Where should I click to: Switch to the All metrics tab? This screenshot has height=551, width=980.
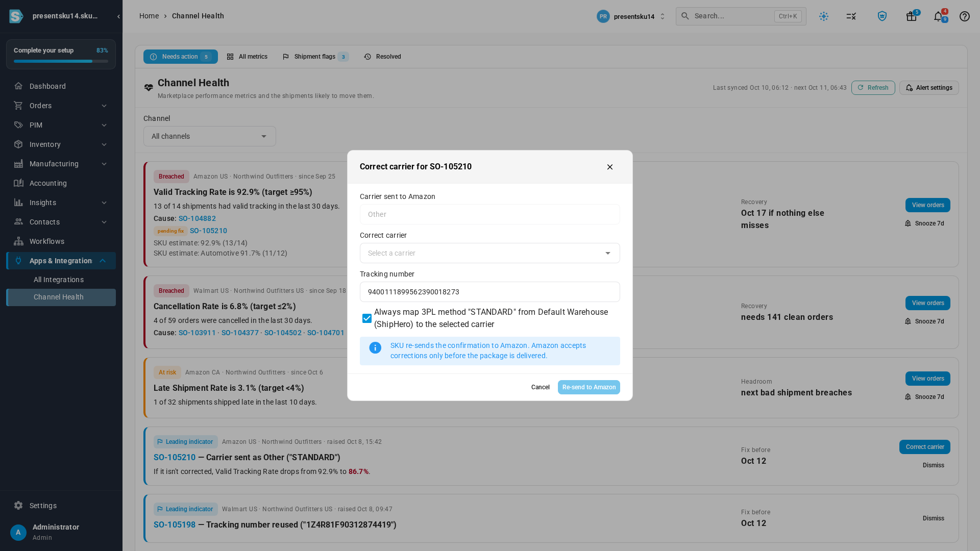(247, 57)
